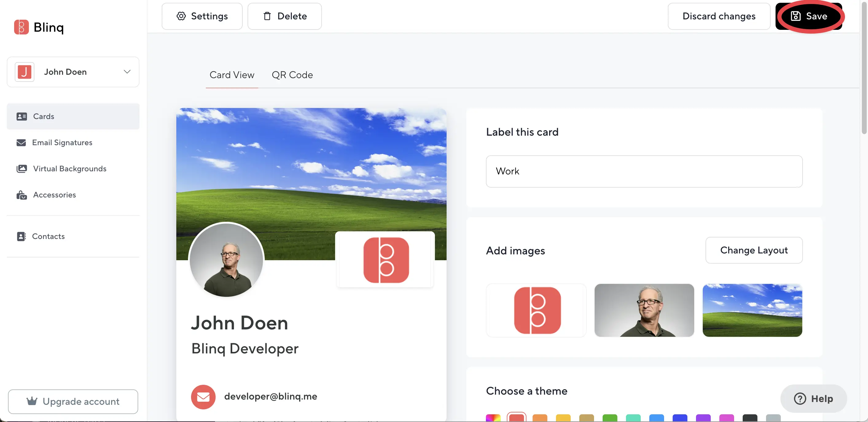Open the Accessories page
The width and height of the screenshot is (868, 422).
(x=54, y=195)
